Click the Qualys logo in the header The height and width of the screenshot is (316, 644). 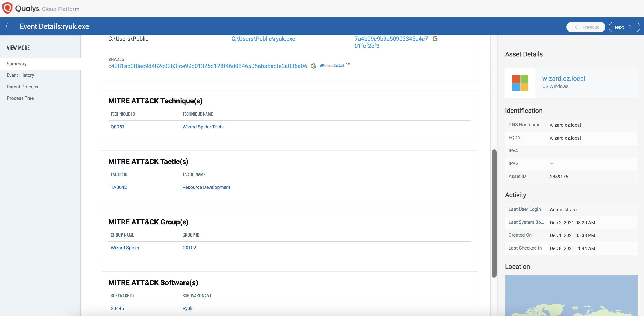[7, 8]
